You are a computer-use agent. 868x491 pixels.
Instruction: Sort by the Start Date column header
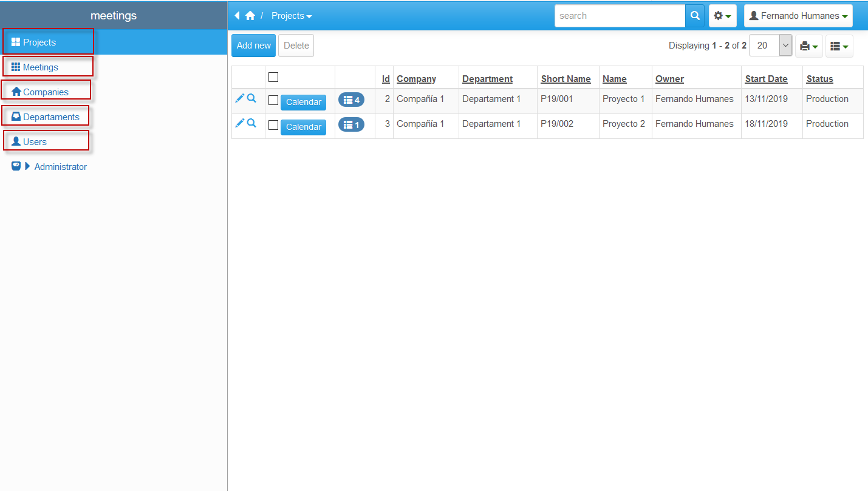click(766, 79)
